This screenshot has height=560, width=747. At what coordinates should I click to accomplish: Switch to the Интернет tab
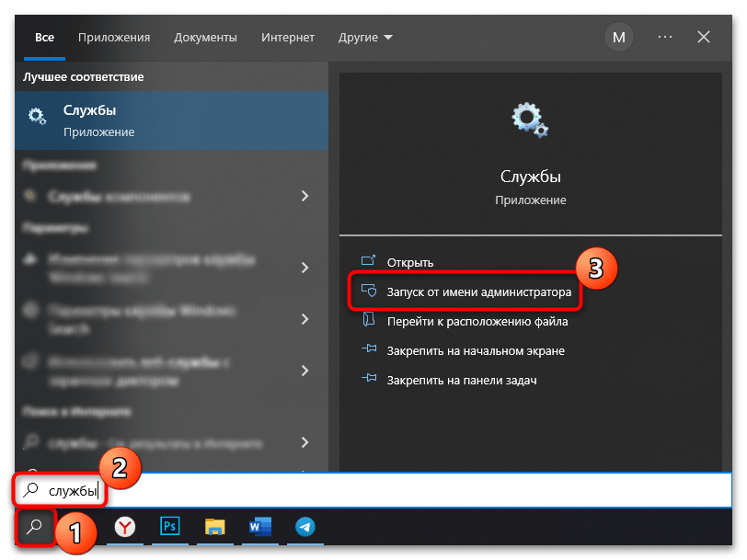click(288, 38)
